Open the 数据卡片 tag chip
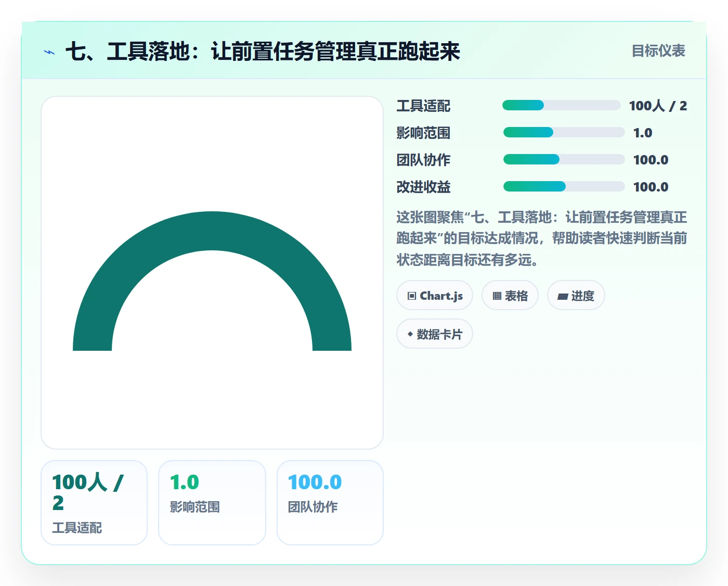 (x=435, y=334)
